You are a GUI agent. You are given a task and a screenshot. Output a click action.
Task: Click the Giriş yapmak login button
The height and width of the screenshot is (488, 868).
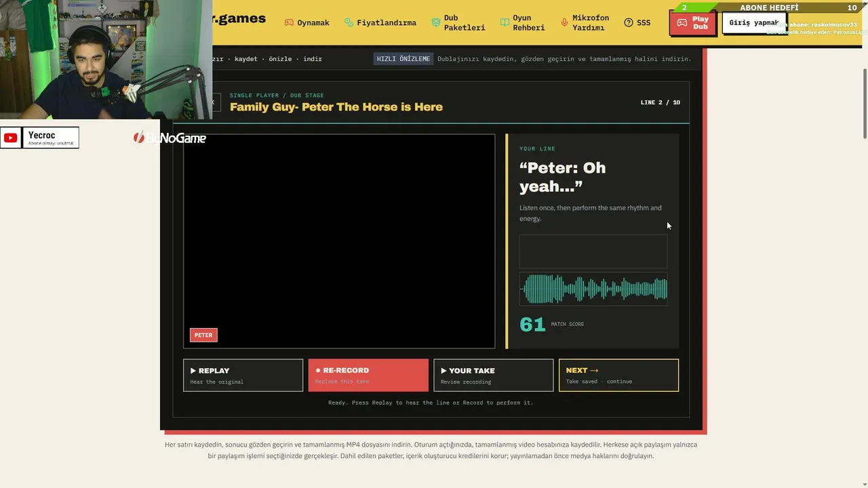[754, 23]
